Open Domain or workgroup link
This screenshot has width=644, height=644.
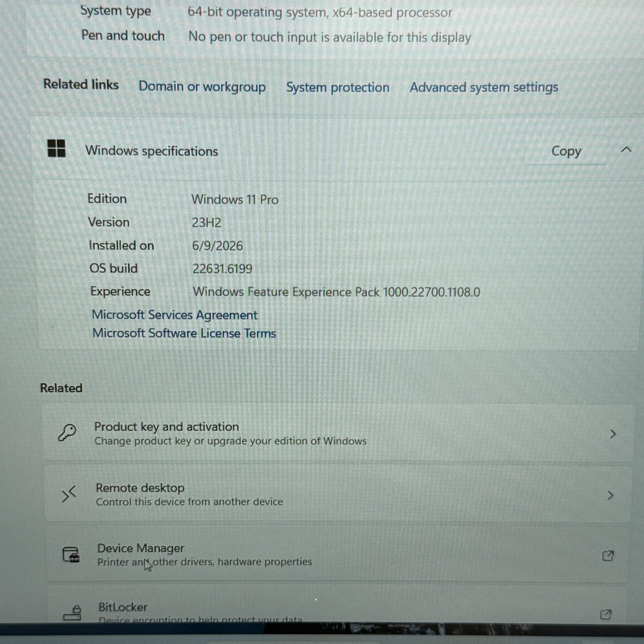[x=202, y=87]
